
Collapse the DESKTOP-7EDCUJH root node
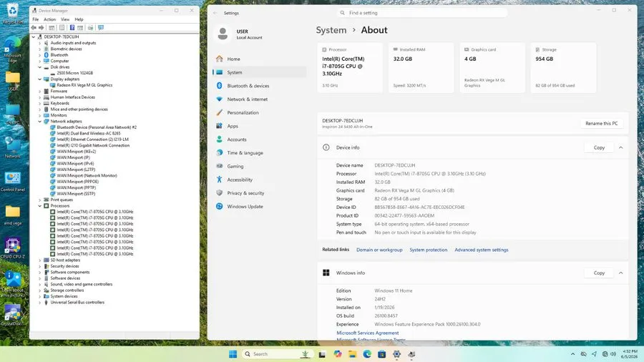[34, 36]
